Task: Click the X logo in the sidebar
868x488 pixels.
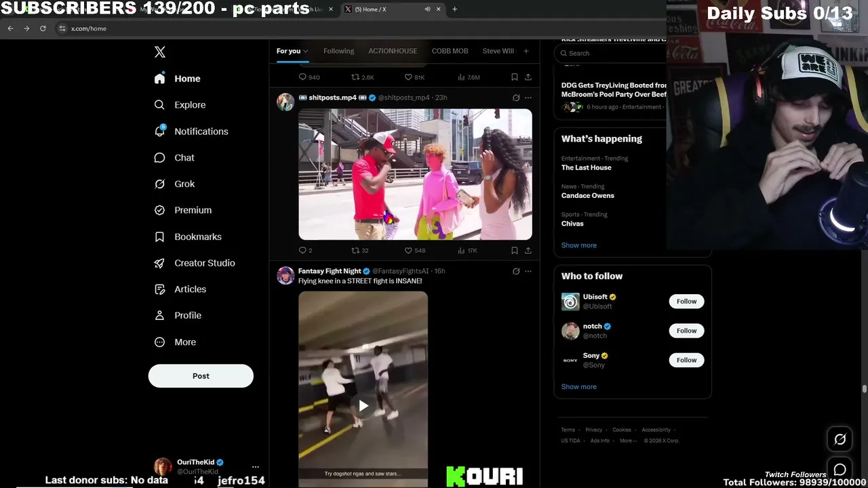Action: [x=160, y=52]
